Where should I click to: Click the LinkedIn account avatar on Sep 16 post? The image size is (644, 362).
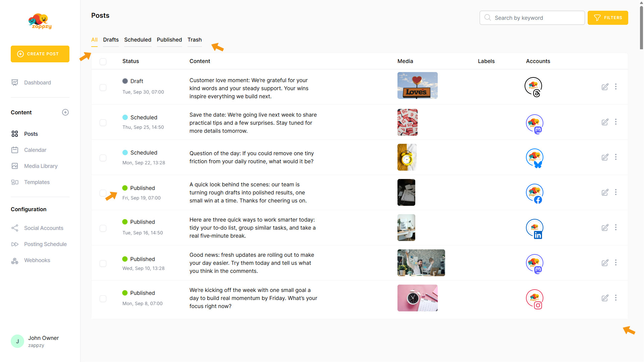(534, 228)
